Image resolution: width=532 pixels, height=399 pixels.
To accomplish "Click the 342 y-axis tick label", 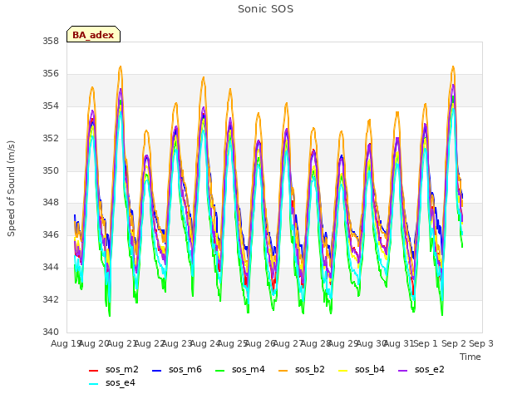I will point(51,299).
